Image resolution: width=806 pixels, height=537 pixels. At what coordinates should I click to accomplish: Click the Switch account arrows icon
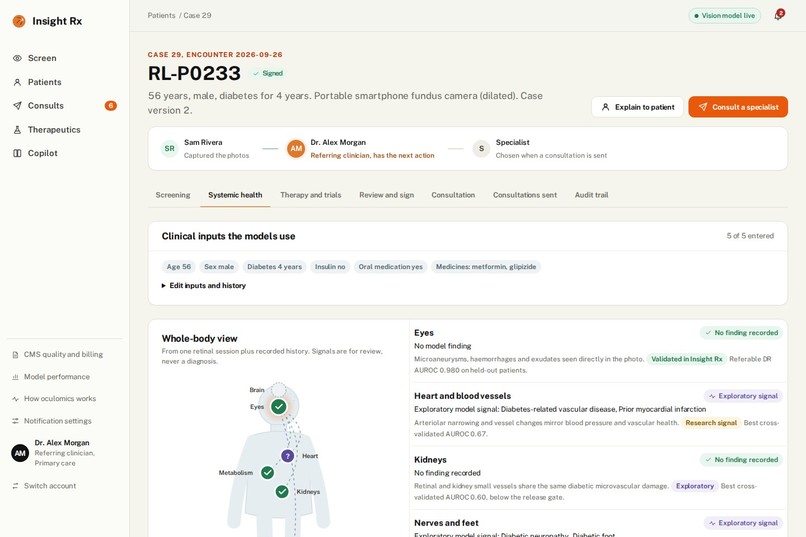(15, 486)
